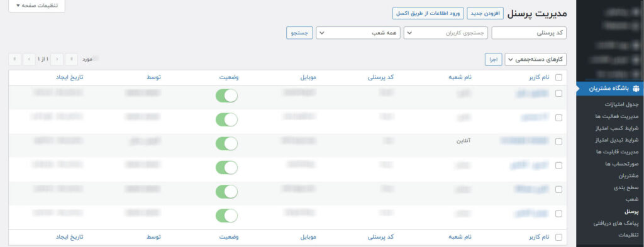
Task: Sort by وضعیت in the table header
Action: click(229, 77)
